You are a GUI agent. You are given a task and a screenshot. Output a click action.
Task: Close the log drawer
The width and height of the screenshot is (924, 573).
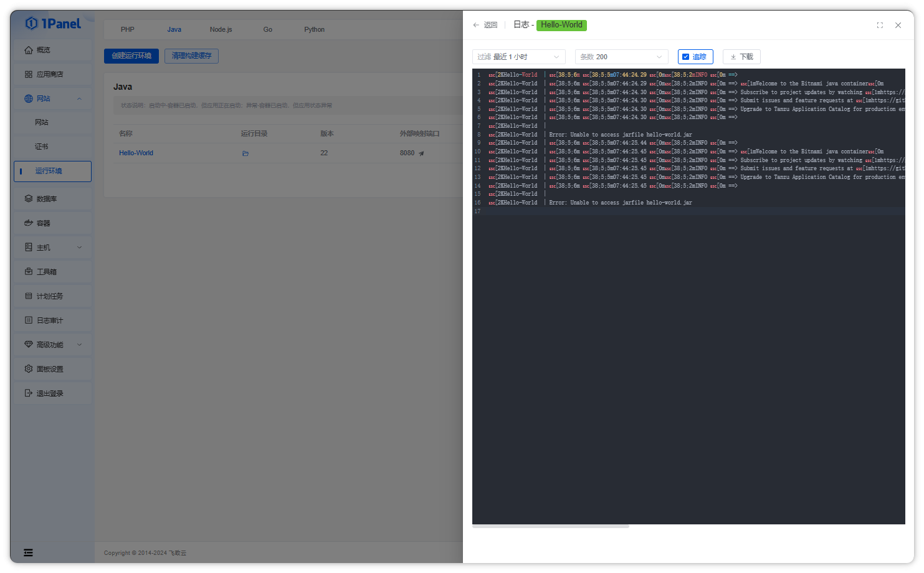pyautogui.click(x=898, y=25)
